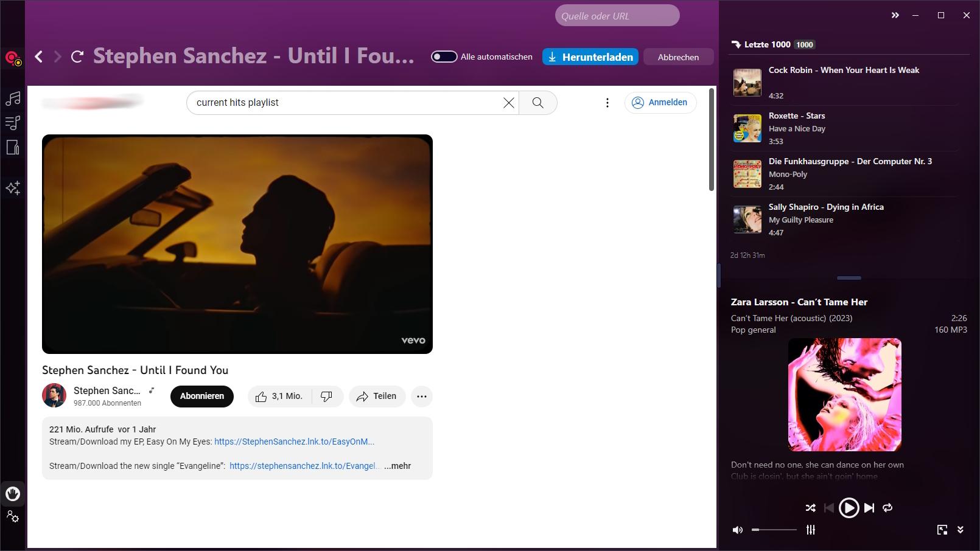980x551 pixels.
Task: Click the panel splitter handle above player
Action: [849, 278]
